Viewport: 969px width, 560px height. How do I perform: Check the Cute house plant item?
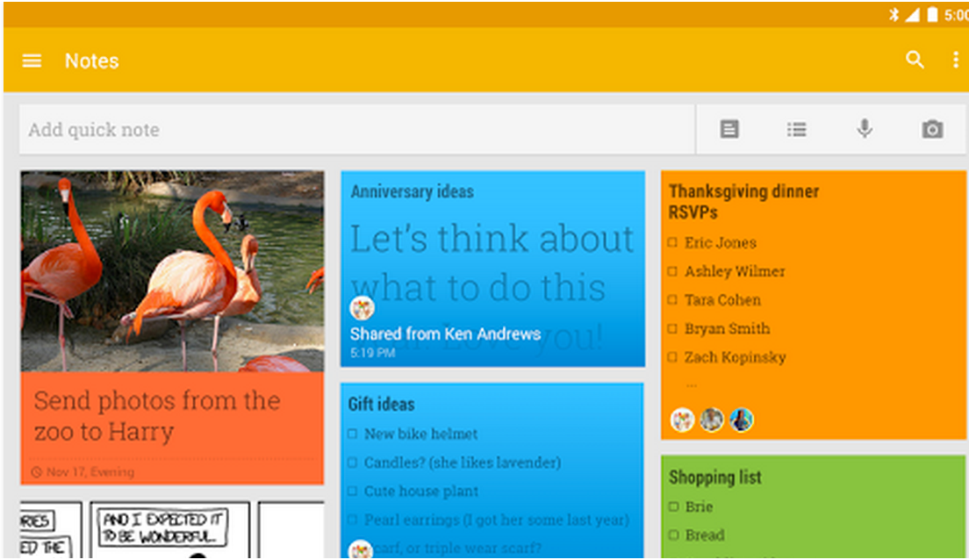point(352,492)
